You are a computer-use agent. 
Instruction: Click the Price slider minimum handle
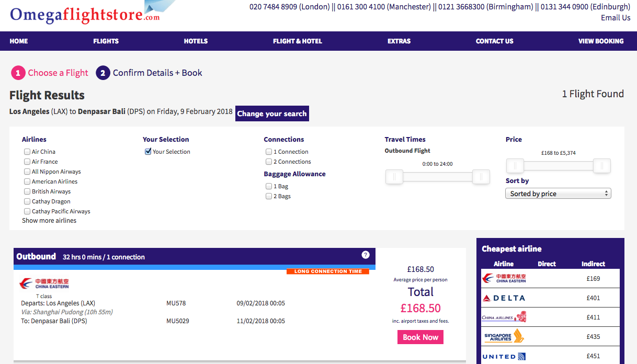515,166
